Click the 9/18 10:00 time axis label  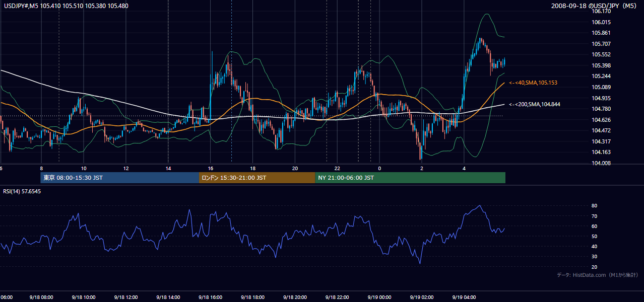(84, 297)
